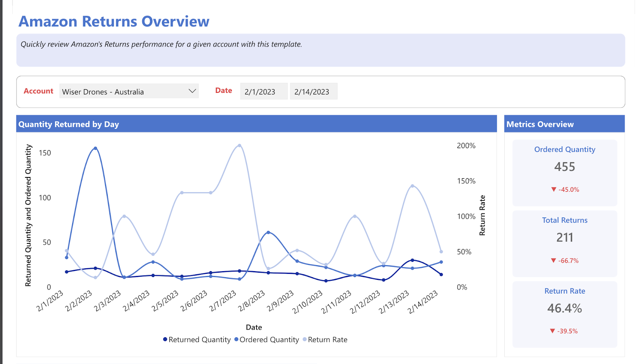The image size is (641, 364).
Task: Click the Return Rate legend dot
Action: coord(305,340)
